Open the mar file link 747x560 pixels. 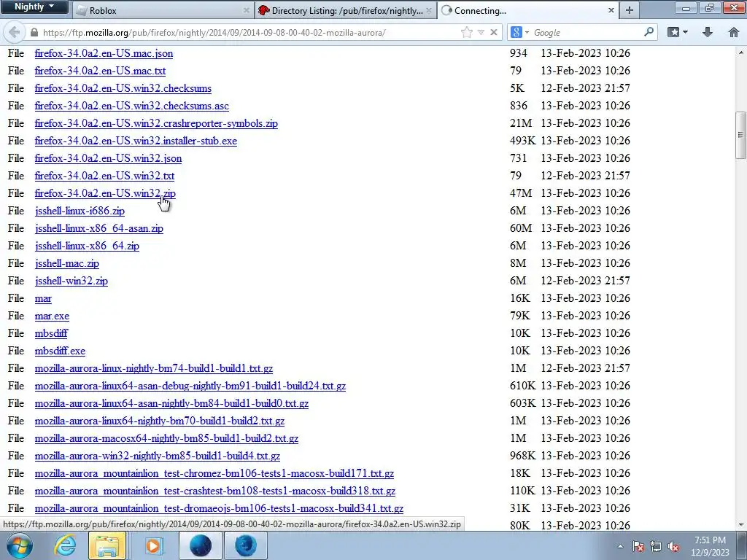pyautogui.click(x=43, y=298)
